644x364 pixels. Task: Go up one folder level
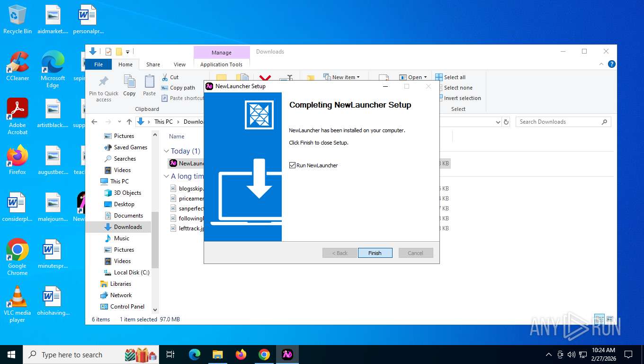click(129, 122)
